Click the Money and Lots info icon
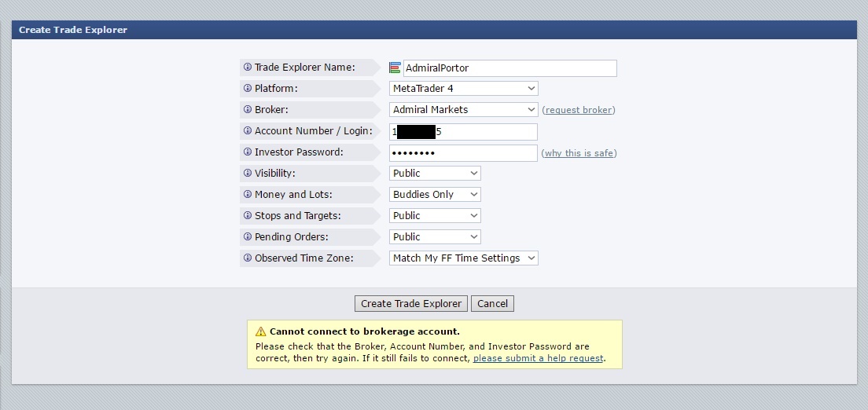 248,195
